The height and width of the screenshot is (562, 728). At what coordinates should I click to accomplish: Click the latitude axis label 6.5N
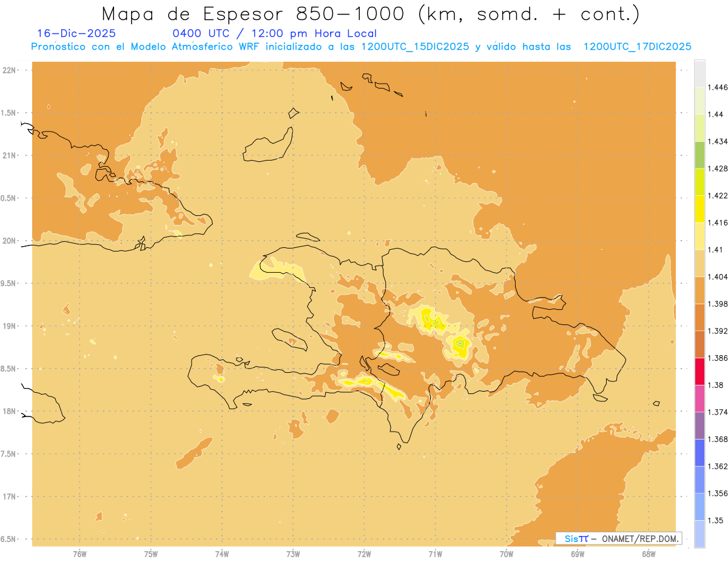(9, 539)
